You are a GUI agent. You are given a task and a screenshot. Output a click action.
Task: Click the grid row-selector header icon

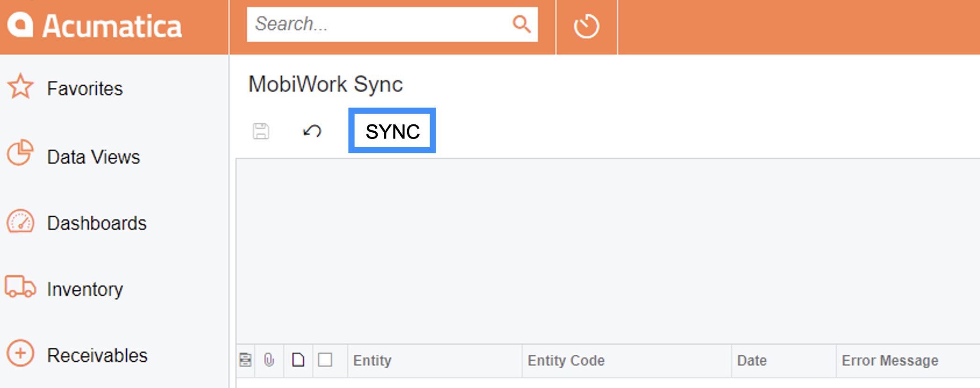[245, 360]
